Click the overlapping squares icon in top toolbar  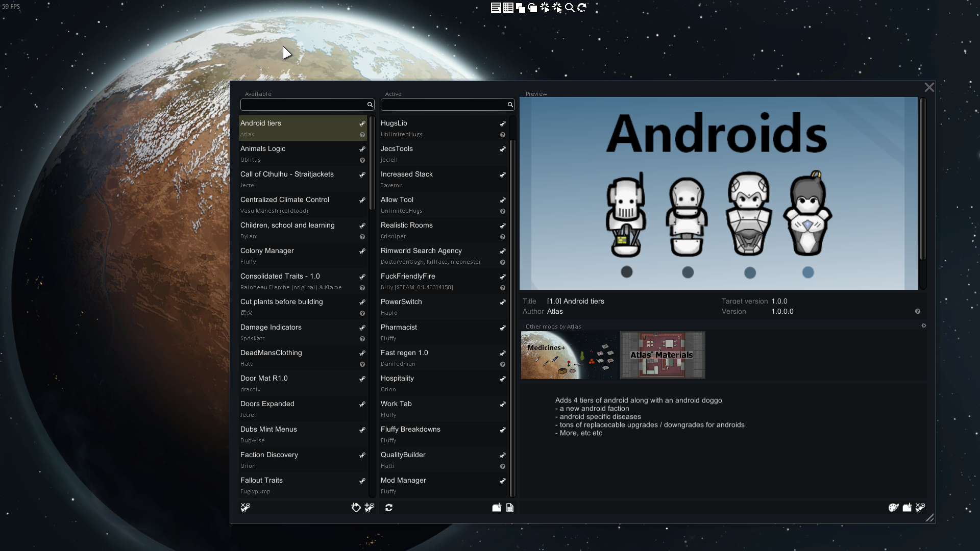(x=520, y=8)
